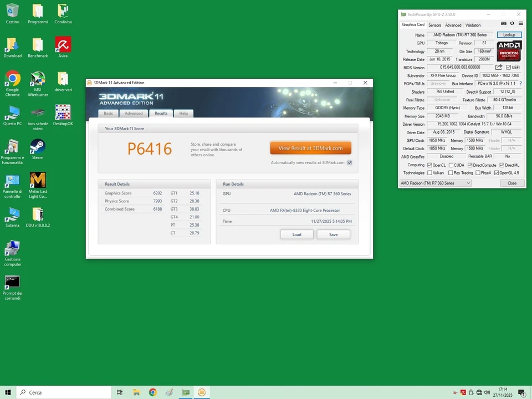The height and width of the screenshot is (399, 532).
Task: Click the question mark next to Bus Interface
Action: [x=520, y=83]
